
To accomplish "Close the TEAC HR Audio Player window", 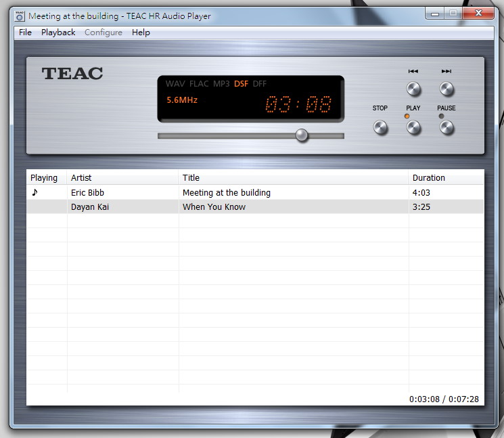I will pos(478,13).
